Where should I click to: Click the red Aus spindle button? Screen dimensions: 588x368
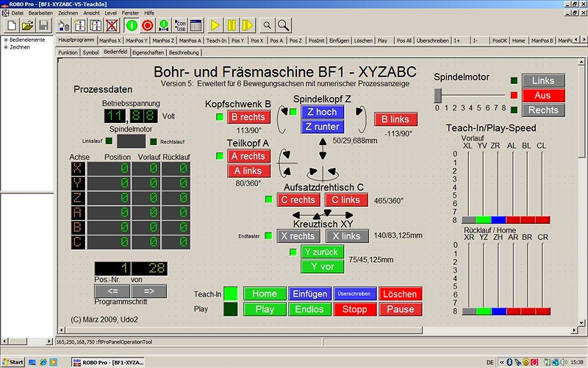coord(543,96)
